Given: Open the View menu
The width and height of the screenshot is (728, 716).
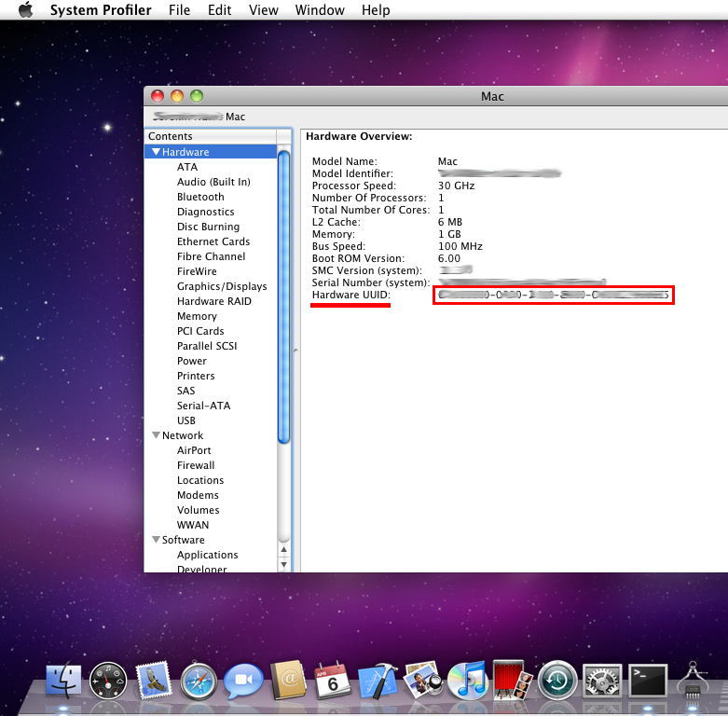Looking at the screenshot, I should [x=263, y=9].
